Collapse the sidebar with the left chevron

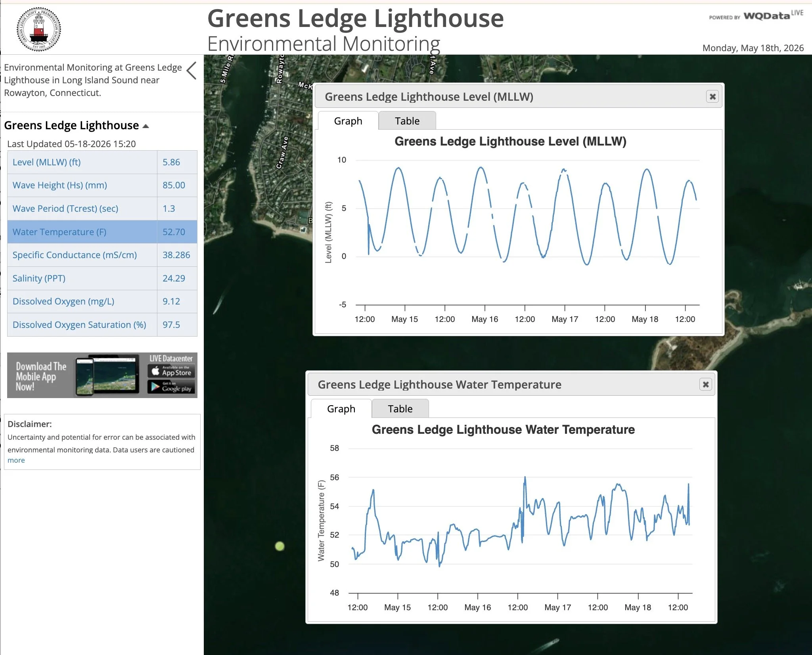(x=192, y=71)
